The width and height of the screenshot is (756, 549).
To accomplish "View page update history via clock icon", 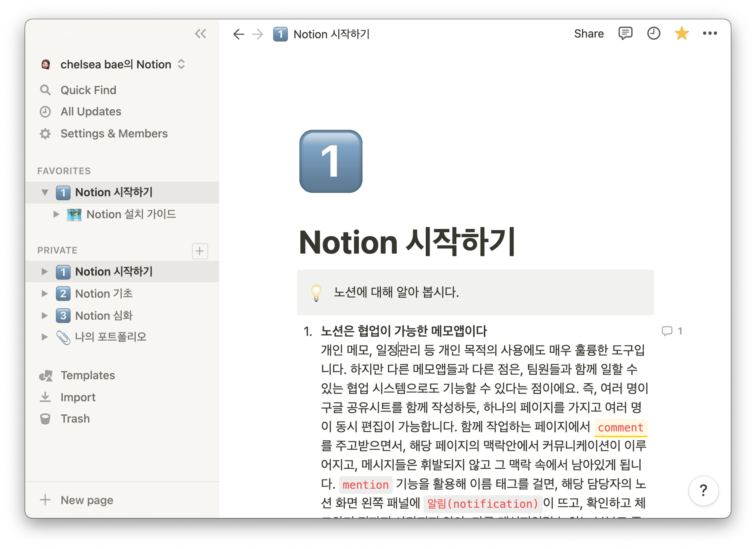I will pyautogui.click(x=654, y=34).
